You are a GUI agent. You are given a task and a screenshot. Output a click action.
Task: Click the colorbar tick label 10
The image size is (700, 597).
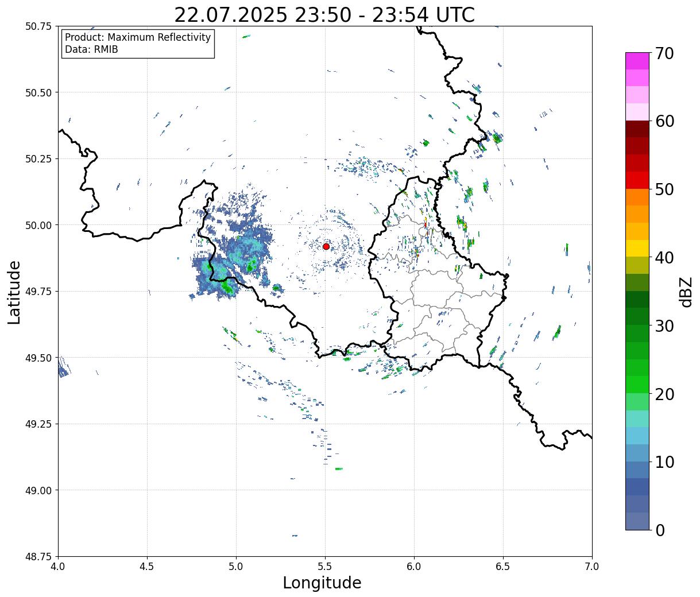[664, 462]
